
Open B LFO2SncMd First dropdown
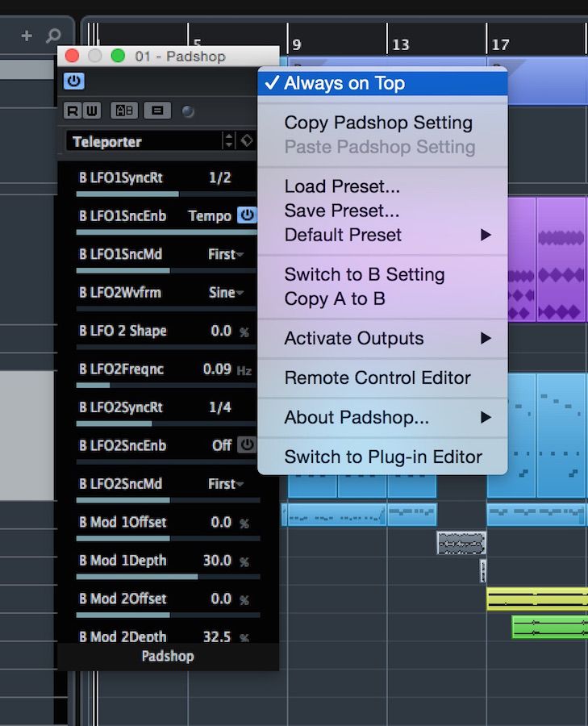point(226,484)
